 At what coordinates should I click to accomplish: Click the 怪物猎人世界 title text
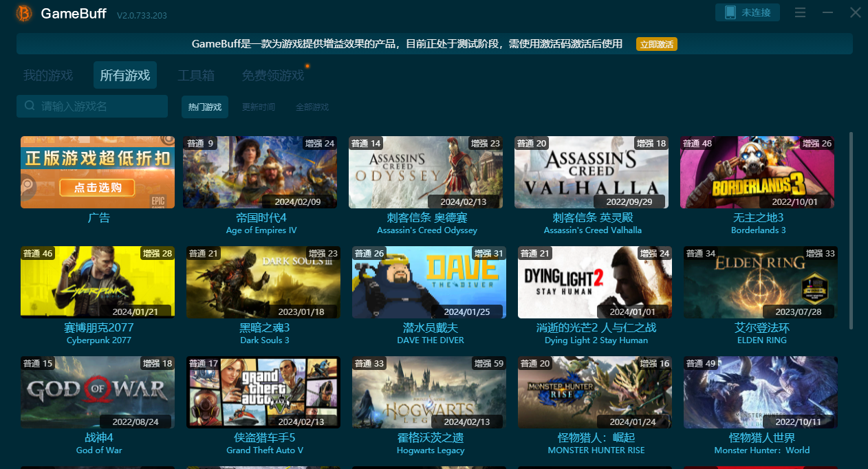click(762, 438)
